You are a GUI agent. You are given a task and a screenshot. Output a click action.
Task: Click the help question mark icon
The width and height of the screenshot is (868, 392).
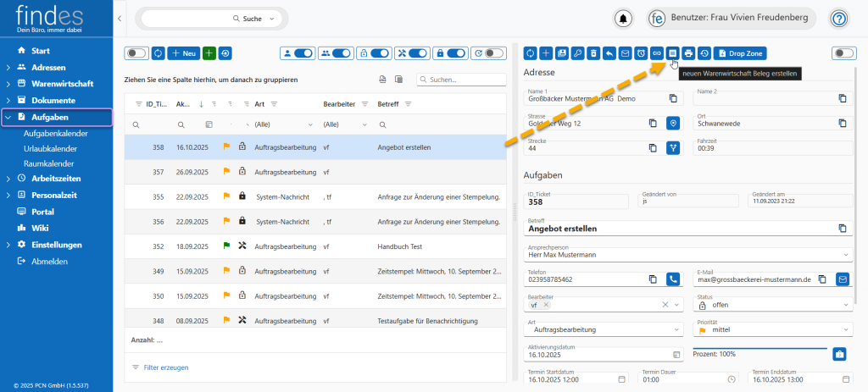(x=839, y=19)
